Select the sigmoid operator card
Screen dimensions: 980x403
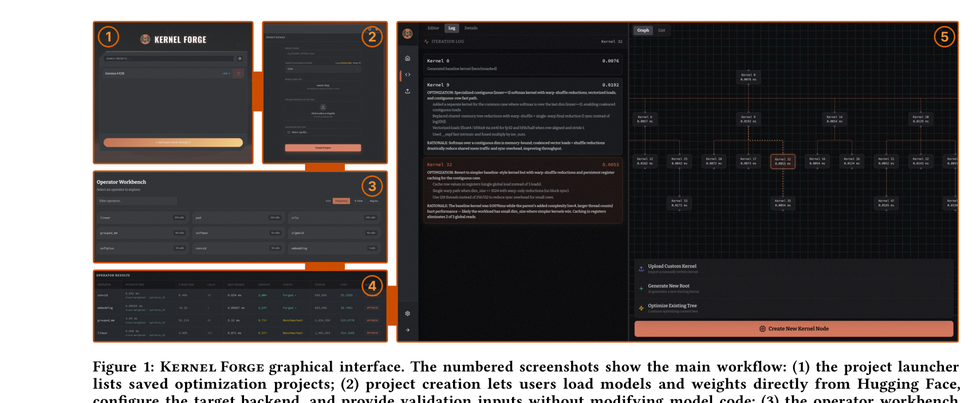click(x=333, y=233)
